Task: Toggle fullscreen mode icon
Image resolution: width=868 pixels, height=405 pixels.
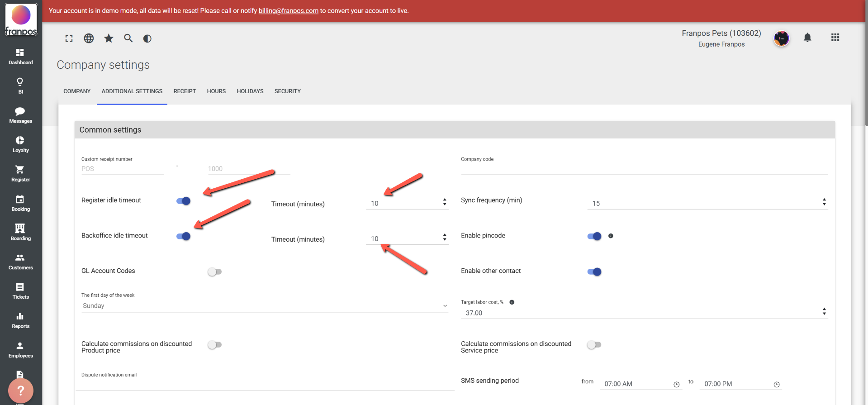Action: [69, 38]
